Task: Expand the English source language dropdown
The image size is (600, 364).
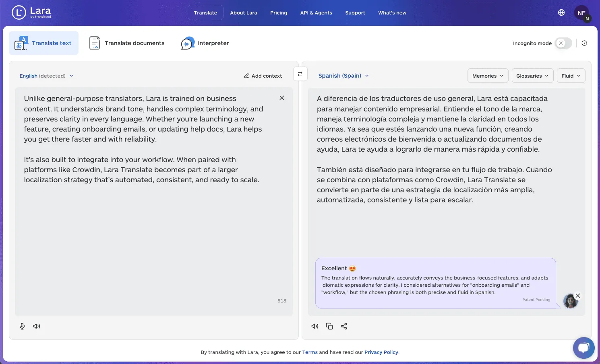Action: click(46, 76)
